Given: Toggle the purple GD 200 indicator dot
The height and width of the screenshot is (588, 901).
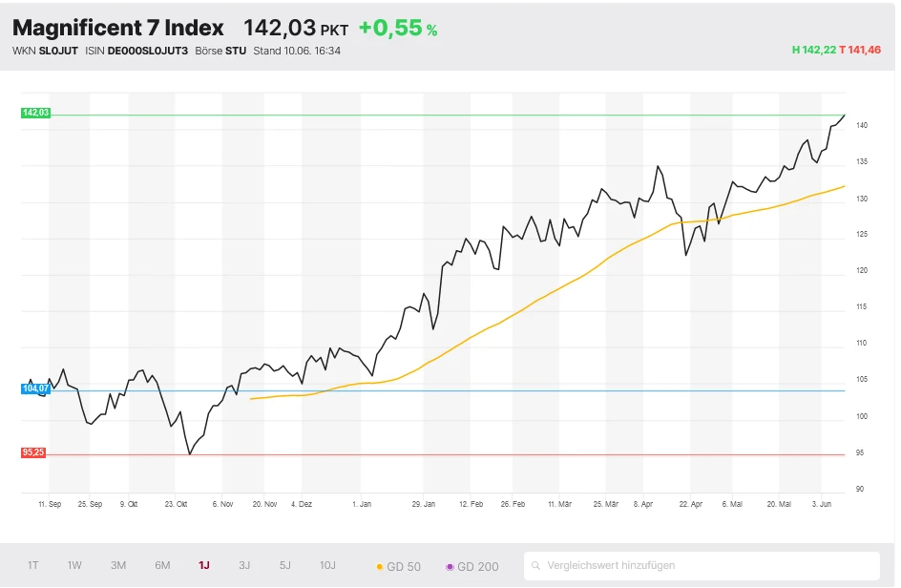Looking at the screenshot, I should pos(449,566).
